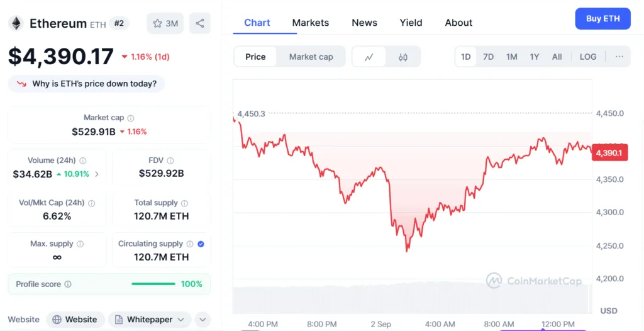Click the star watchlist button showing 3M
The height and width of the screenshot is (331, 644).
point(164,23)
